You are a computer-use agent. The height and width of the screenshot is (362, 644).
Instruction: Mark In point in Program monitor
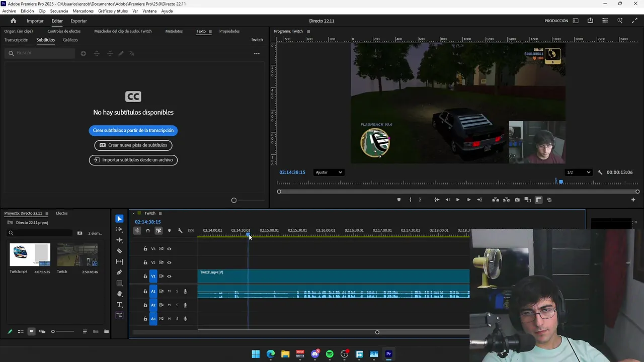point(410,200)
